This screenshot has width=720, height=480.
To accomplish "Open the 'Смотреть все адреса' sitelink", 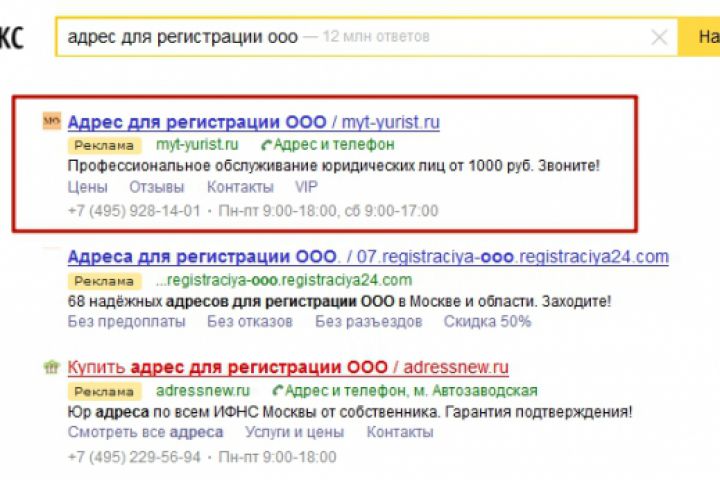I will [x=145, y=432].
